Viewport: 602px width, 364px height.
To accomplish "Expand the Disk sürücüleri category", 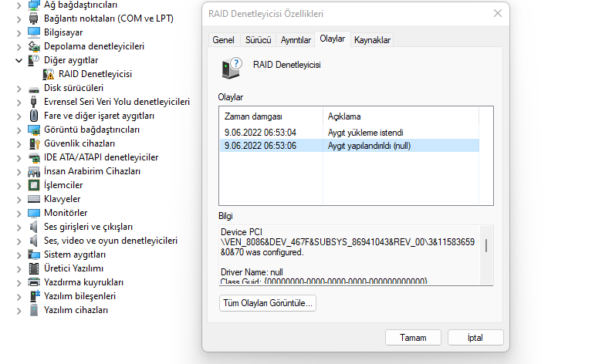I will (x=19, y=88).
